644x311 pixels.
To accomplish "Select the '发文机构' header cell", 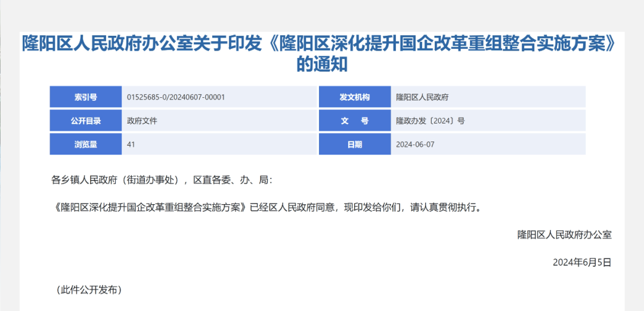I will (x=355, y=97).
